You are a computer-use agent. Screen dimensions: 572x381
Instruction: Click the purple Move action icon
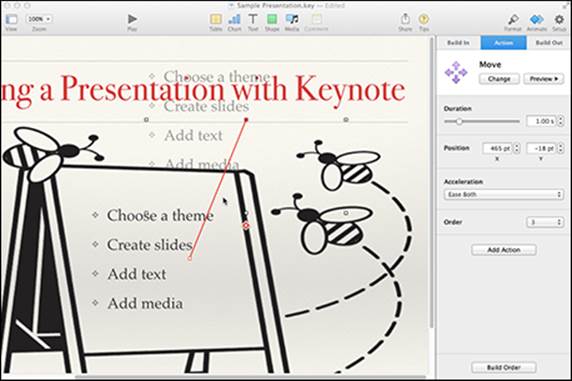click(x=456, y=72)
